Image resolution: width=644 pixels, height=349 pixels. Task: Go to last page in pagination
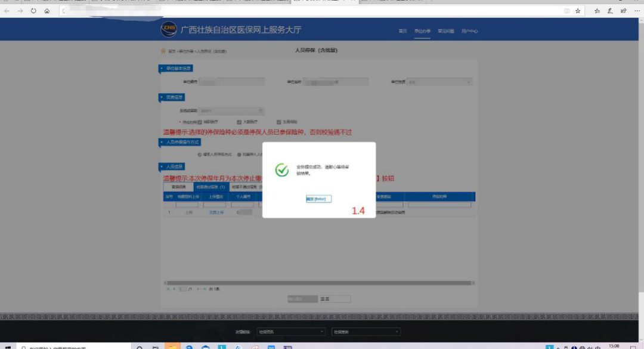coord(205,289)
